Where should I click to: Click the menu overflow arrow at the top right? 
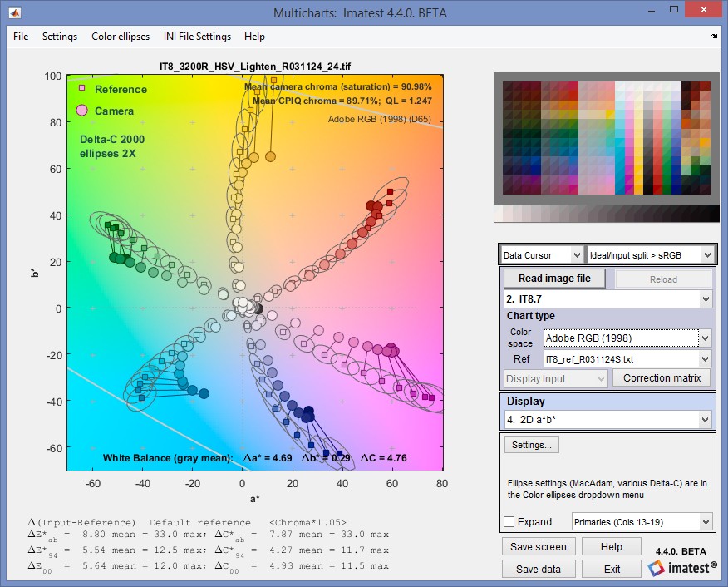pos(714,37)
